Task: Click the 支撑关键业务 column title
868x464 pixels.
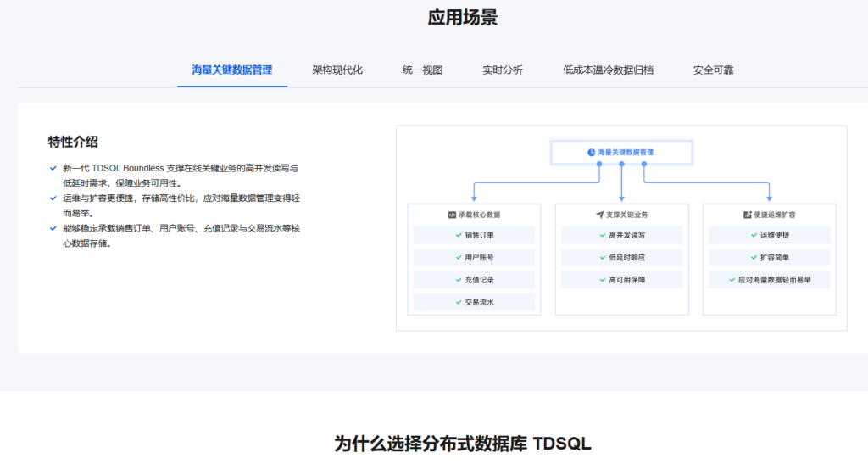Action: (x=626, y=215)
